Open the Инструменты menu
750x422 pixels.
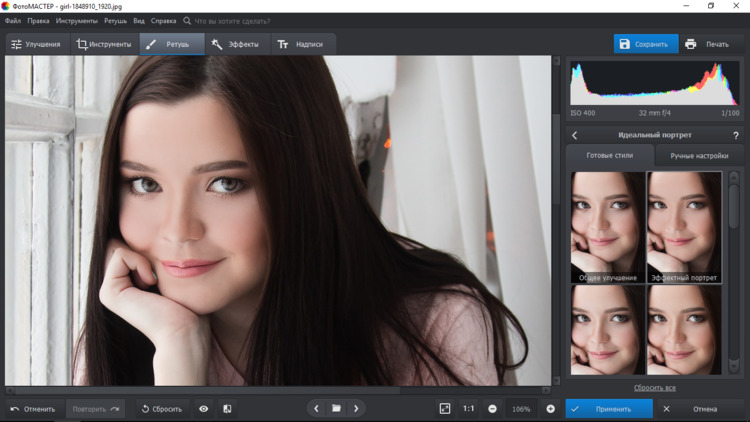tap(77, 20)
